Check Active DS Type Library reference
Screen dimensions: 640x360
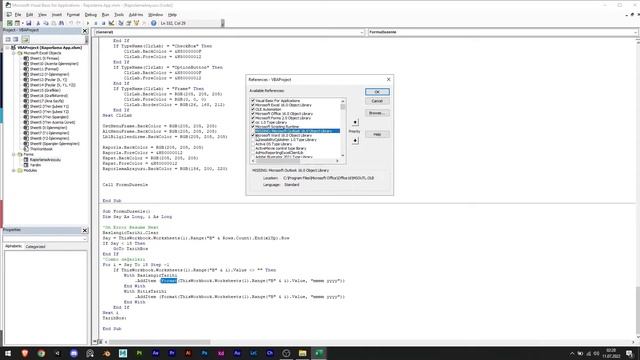(253, 144)
